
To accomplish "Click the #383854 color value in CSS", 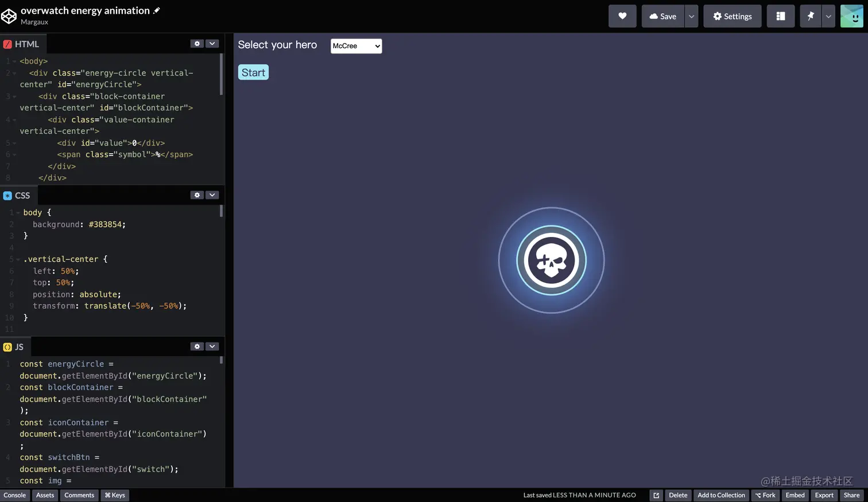I will tap(105, 224).
